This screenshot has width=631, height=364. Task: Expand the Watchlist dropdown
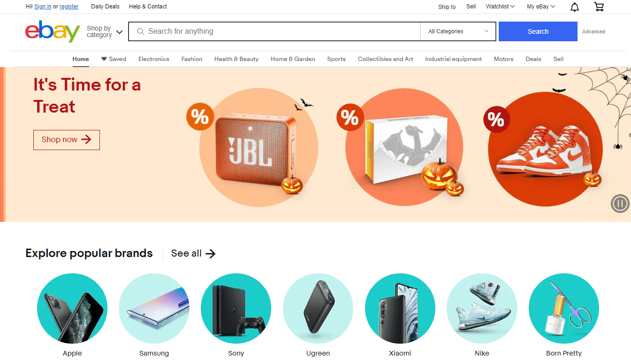point(500,7)
